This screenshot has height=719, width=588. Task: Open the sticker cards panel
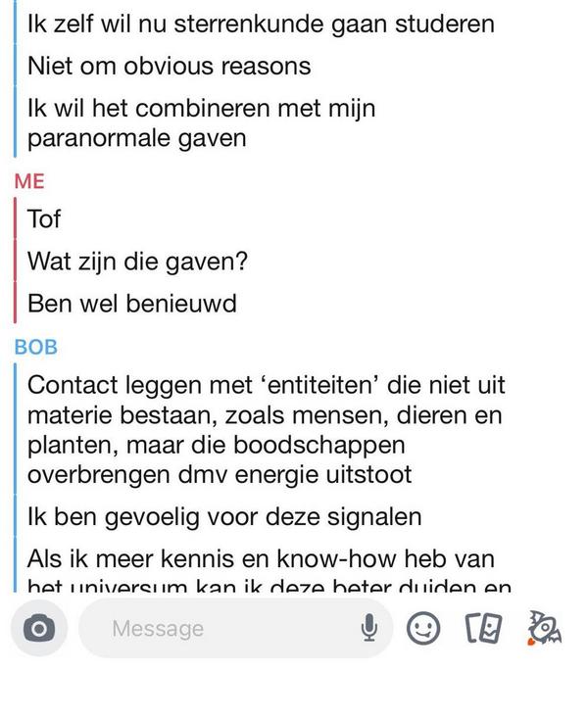(483, 628)
